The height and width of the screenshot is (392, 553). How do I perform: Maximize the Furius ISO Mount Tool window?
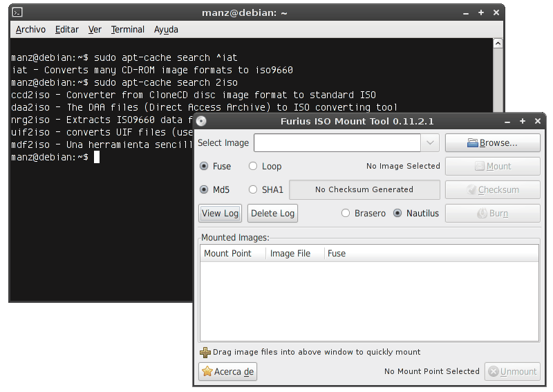click(x=523, y=122)
